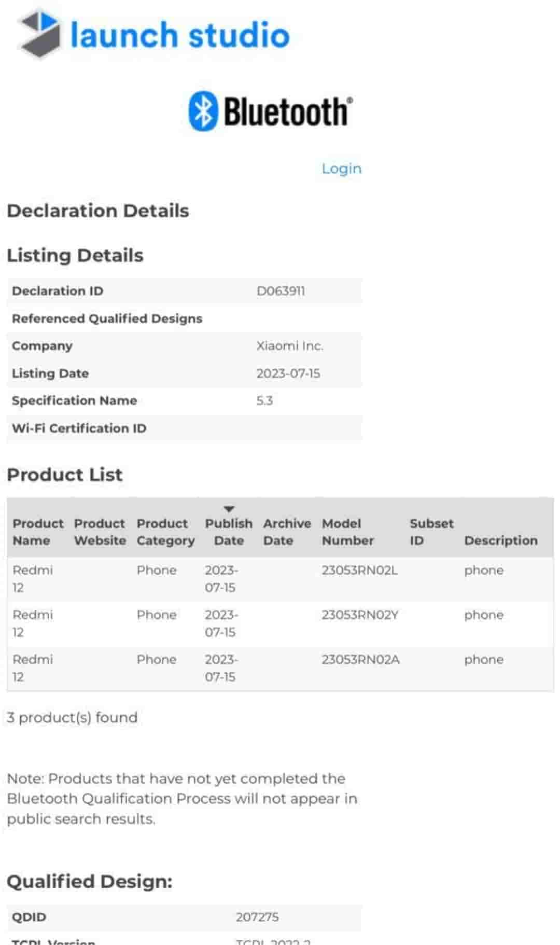Click the blue Bluetooth rune symbol

click(202, 110)
